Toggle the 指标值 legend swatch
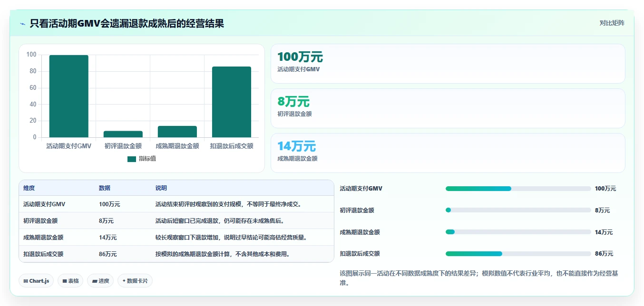This screenshot has height=306, width=644. tap(132, 159)
